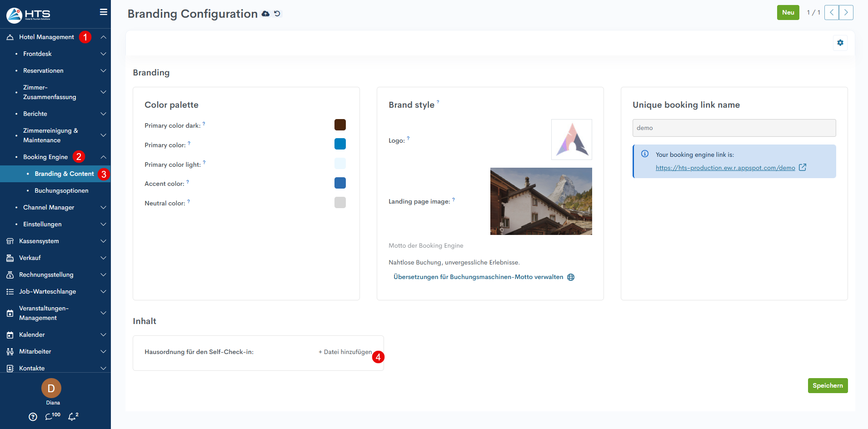Open the help question mark icon

tap(33, 417)
